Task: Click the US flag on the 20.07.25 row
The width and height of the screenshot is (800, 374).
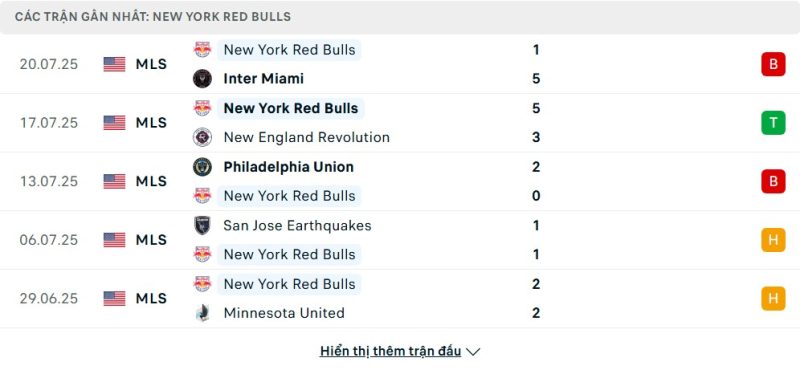Action: [114, 64]
